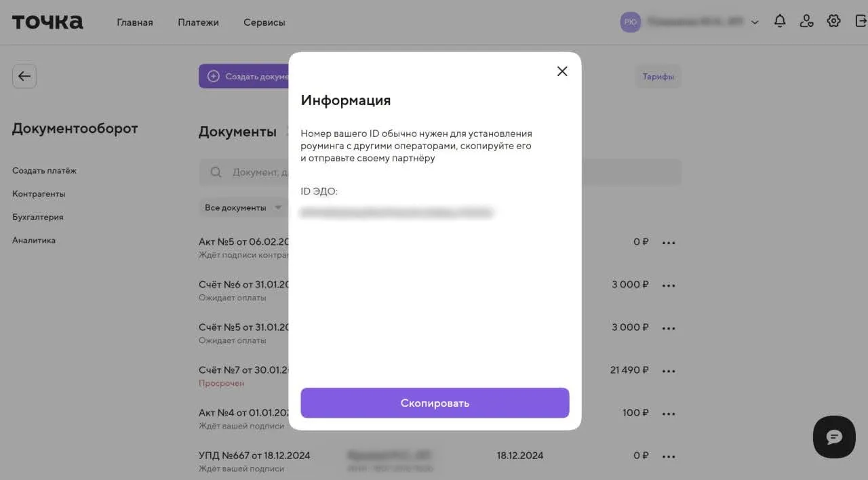Expand the account name dropdown

tap(755, 22)
